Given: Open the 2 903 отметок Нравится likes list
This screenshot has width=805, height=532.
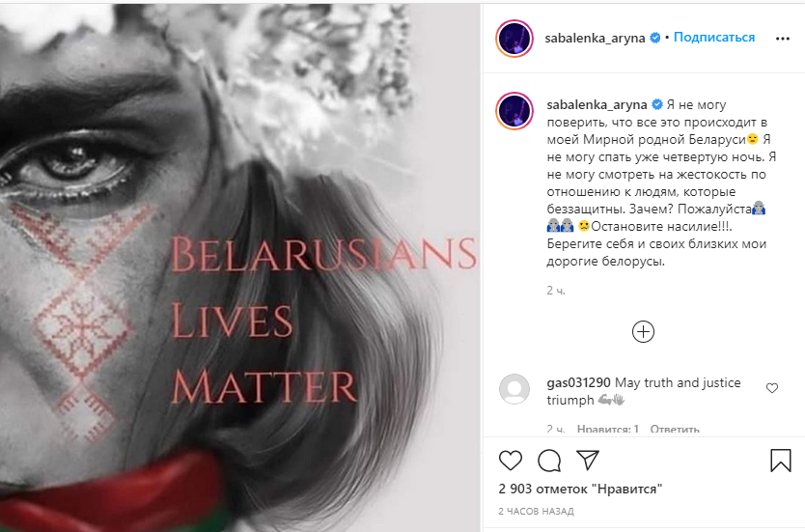Looking at the screenshot, I should pos(580,489).
